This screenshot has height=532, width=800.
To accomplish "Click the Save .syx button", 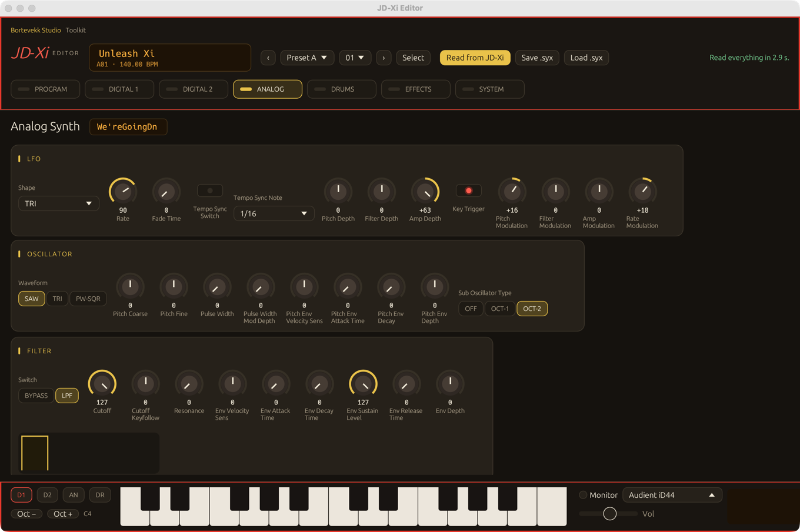I will (537, 58).
